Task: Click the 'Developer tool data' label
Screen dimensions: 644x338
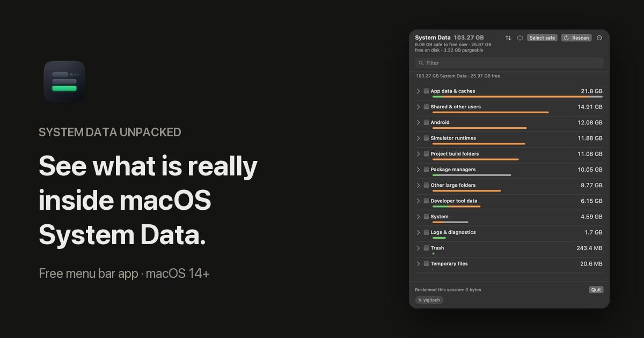Action: [454, 201]
